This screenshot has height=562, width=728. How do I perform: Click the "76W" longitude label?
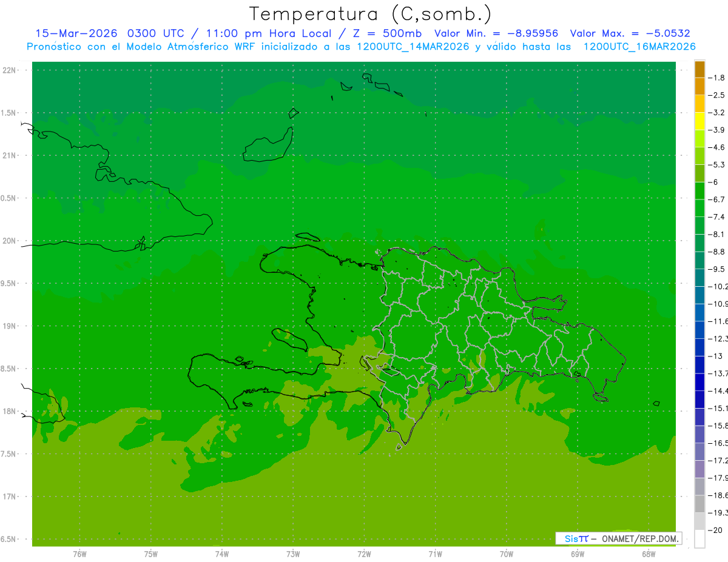(x=79, y=554)
